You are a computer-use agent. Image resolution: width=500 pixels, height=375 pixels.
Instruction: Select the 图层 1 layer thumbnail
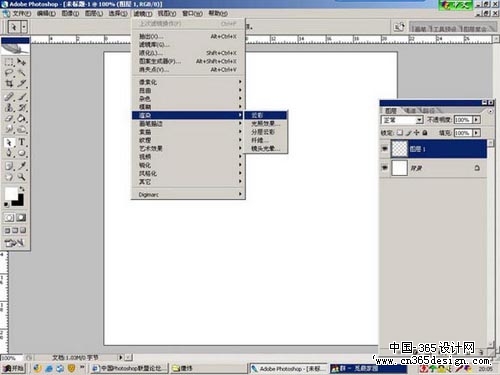[x=399, y=149]
